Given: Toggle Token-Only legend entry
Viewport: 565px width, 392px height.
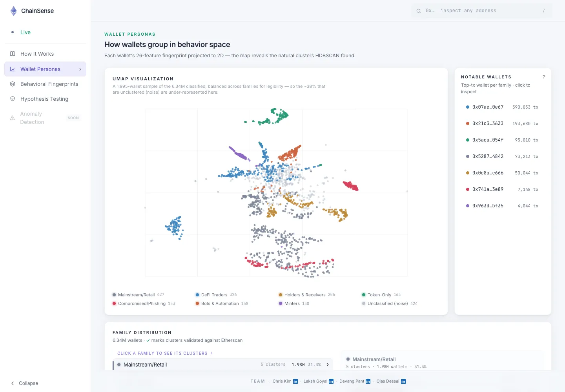Looking at the screenshot, I should click(x=381, y=295).
